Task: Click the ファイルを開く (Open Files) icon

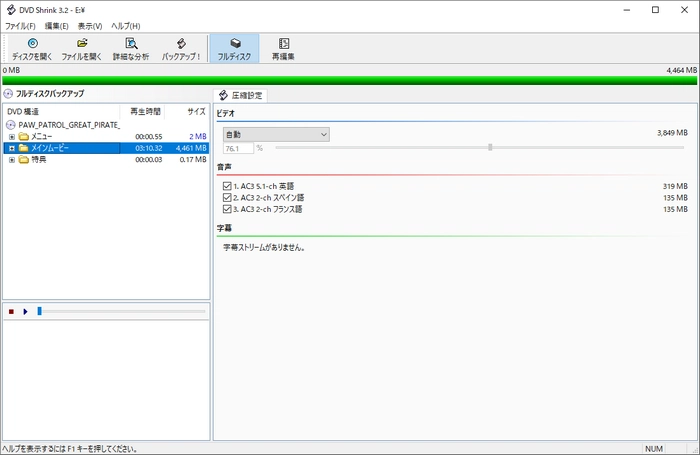Action: 81,49
